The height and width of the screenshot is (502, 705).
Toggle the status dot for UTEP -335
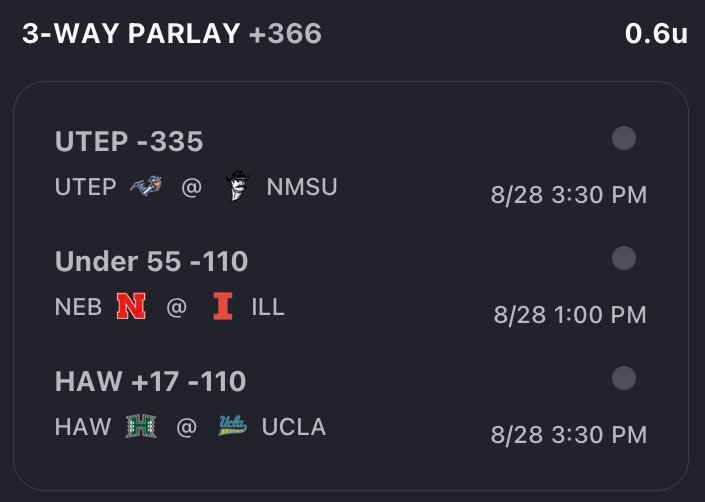pos(624,138)
